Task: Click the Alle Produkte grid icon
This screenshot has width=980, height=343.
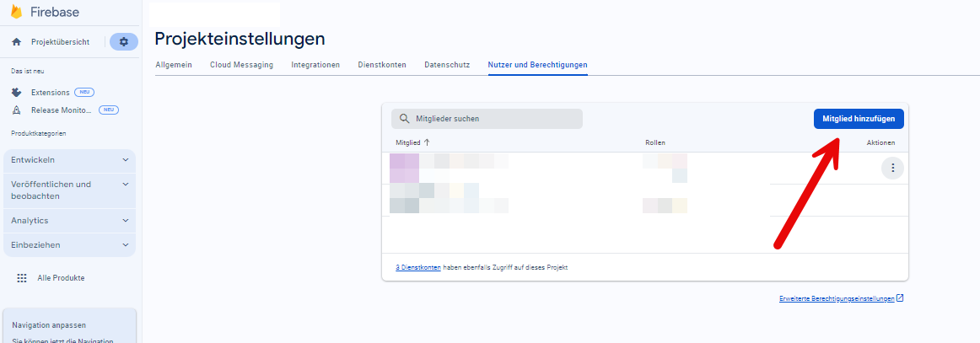Action: pos(22,278)
